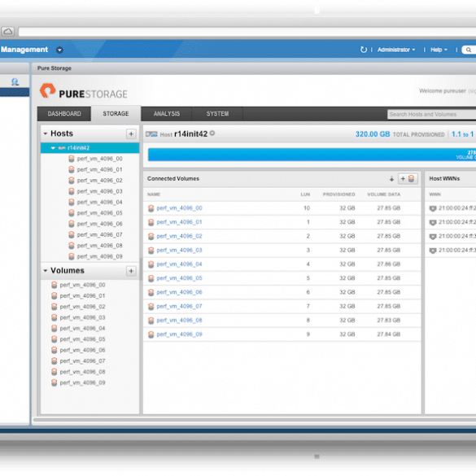Open perf_vm_4096_04 link in Connected Volumes
476x476 pixels.
point(179,264)
